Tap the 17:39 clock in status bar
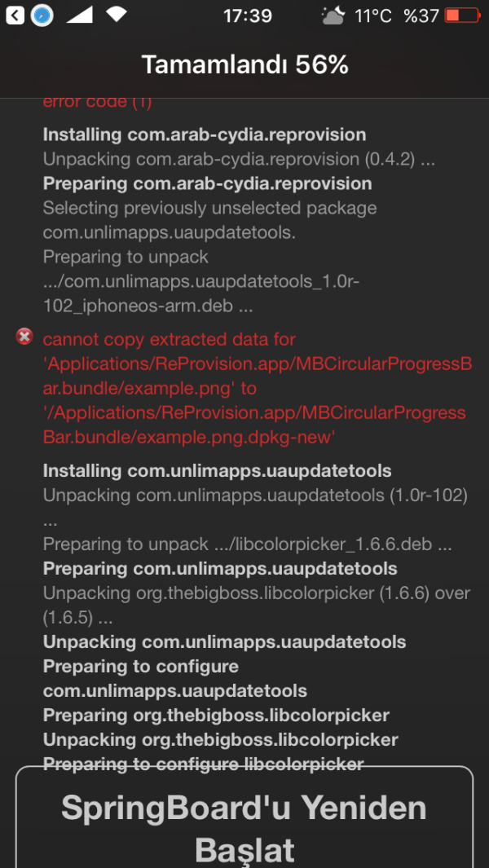The width and height of the screenshot is (489, 868). (x=247, y=15)
